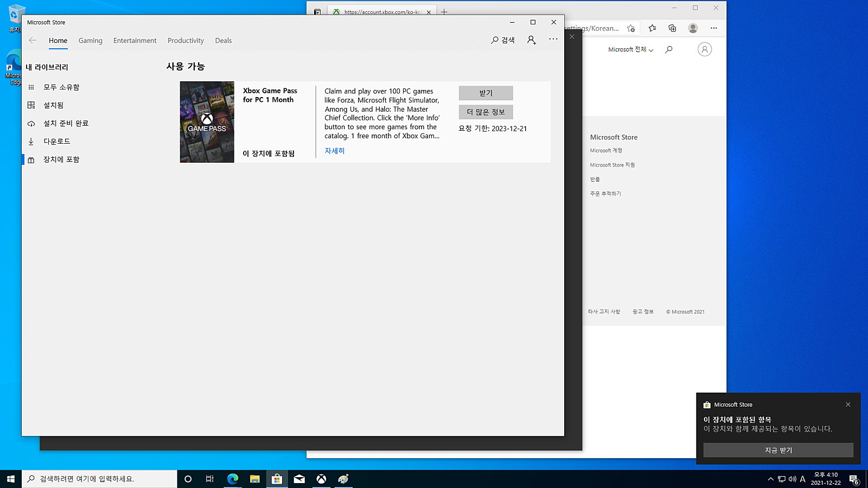Open the taskbar clock and calendar
Screen dimensions: 868x488
[826, 479]
